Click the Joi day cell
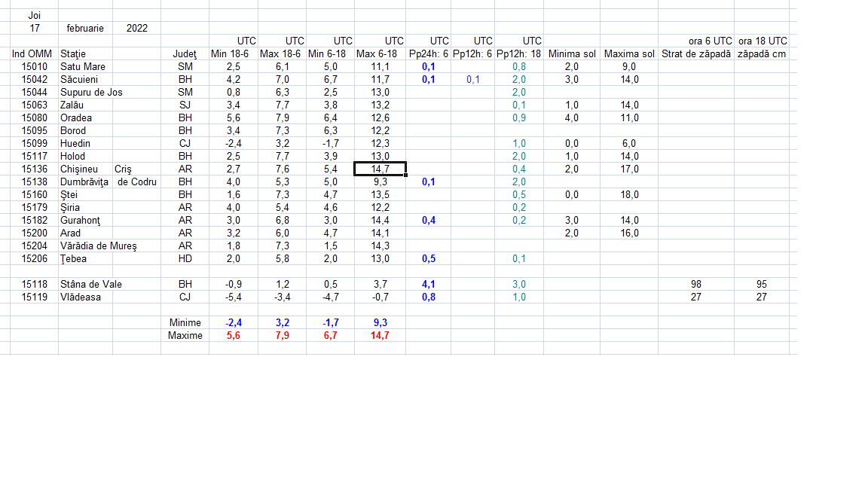The height and width of the screenshot is (488, 868). click(x=35, y=16)
